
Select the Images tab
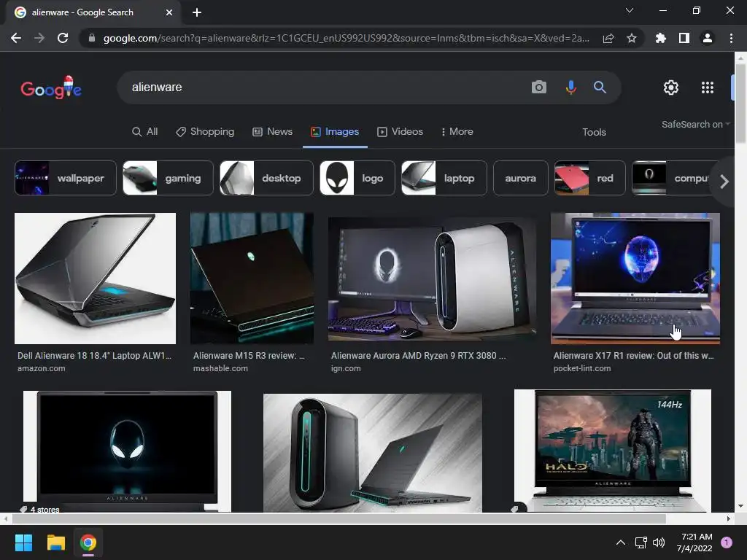335,131
